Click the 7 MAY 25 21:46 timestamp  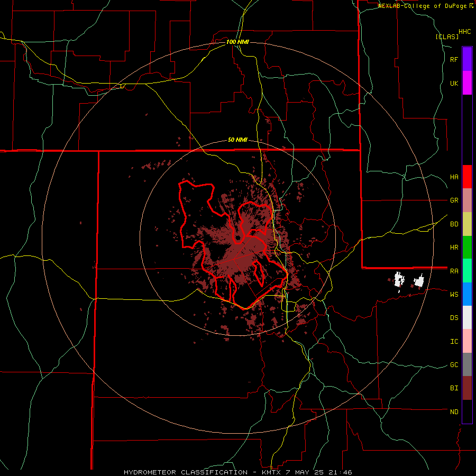point(319,472)
